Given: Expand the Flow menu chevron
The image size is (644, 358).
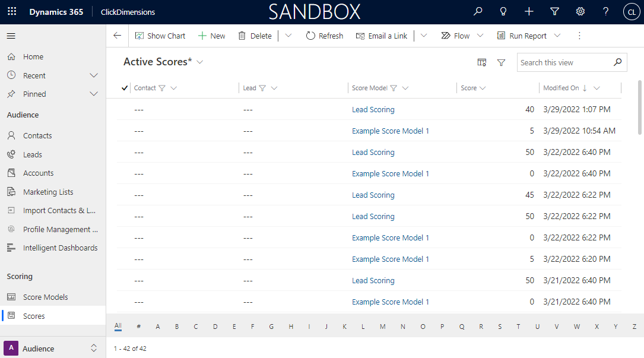Looking at the screenshot, I should coord(480,36).
